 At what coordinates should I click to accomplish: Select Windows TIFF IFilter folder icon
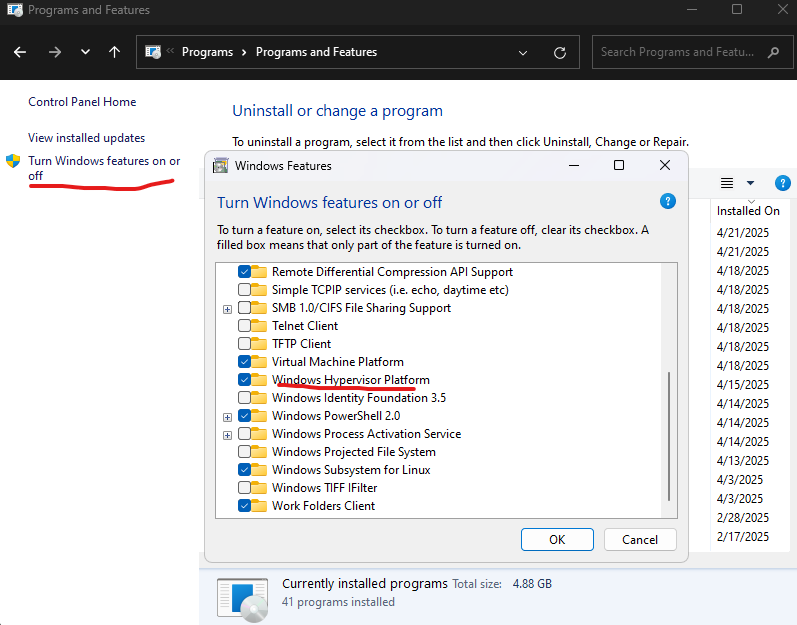pos(259,488)
